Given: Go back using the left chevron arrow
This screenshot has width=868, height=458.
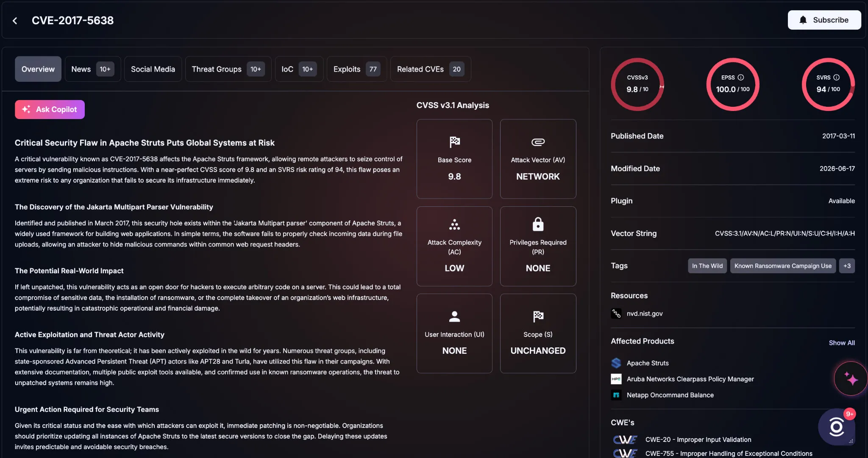Looking at the screenshot, I should [15, 20].
